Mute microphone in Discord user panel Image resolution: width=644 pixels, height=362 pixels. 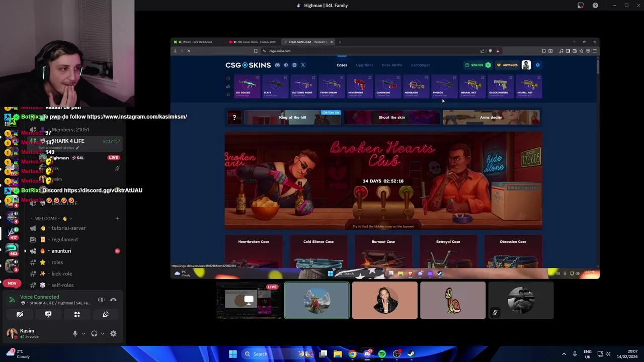coord(75,333)
